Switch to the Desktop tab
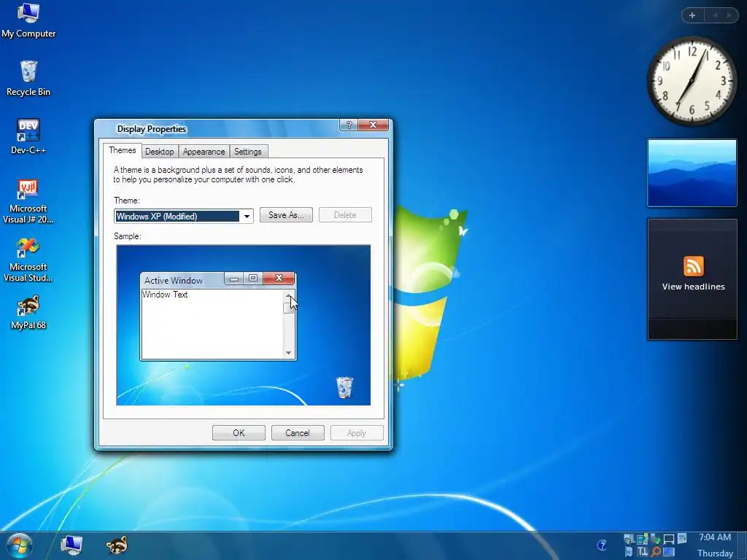The image size is (747, 560). [x=160, y=152]
